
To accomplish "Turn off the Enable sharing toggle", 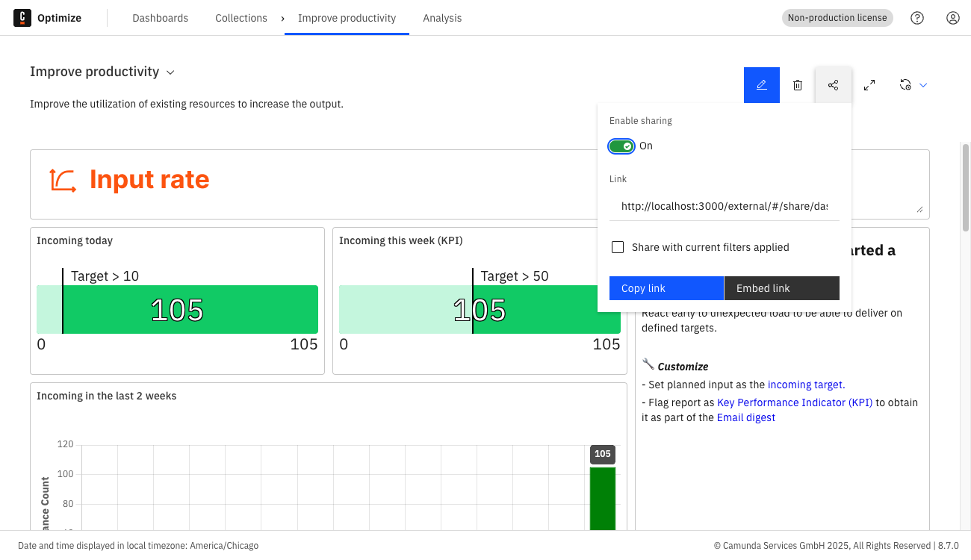I will click(x=621, y=146).
